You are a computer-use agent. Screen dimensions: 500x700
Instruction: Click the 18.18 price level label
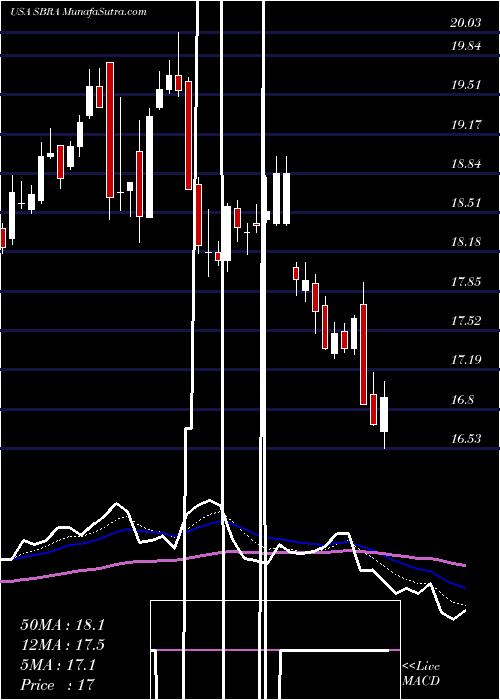[x=466, y=242]
